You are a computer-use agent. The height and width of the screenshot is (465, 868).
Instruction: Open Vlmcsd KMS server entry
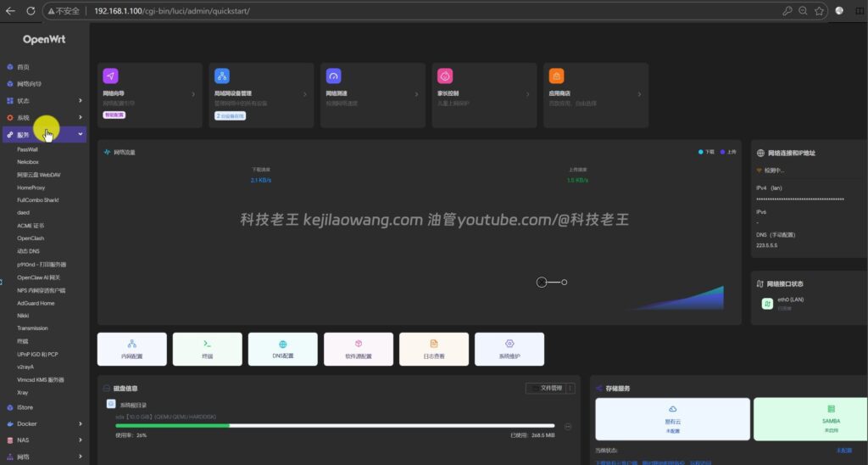(x=41, y=379)
